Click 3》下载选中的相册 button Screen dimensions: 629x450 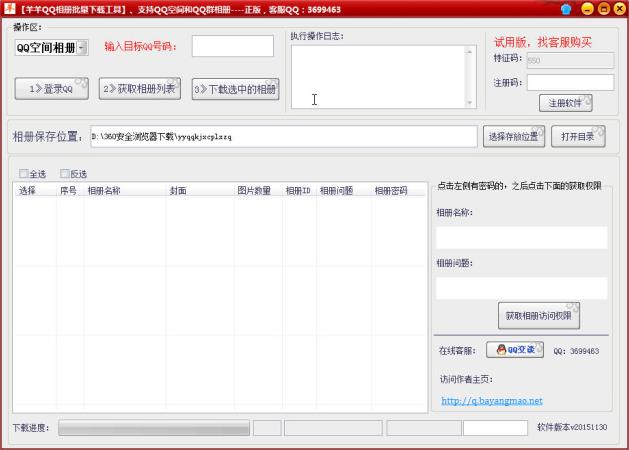tap(235, 89)
